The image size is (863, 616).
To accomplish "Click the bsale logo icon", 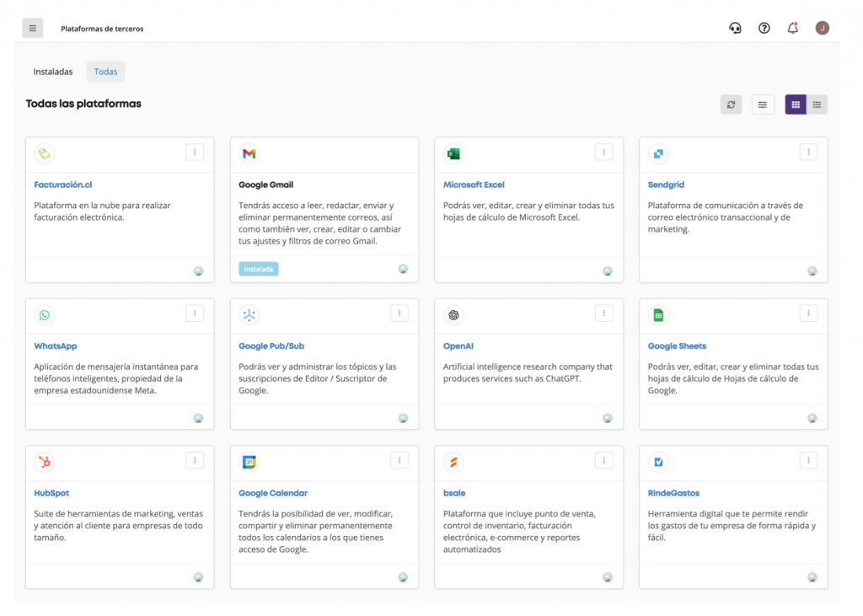I will click(453, 462).
